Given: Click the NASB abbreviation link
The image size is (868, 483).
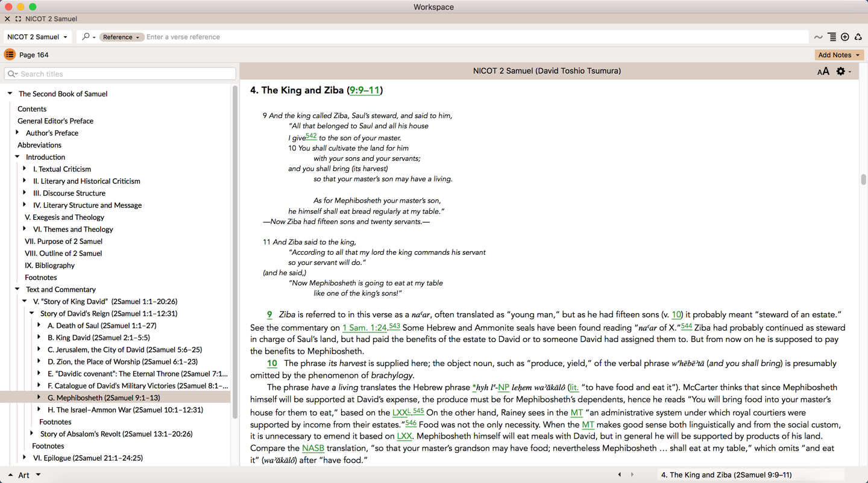Looking at the screenshot, I should 313,449.
